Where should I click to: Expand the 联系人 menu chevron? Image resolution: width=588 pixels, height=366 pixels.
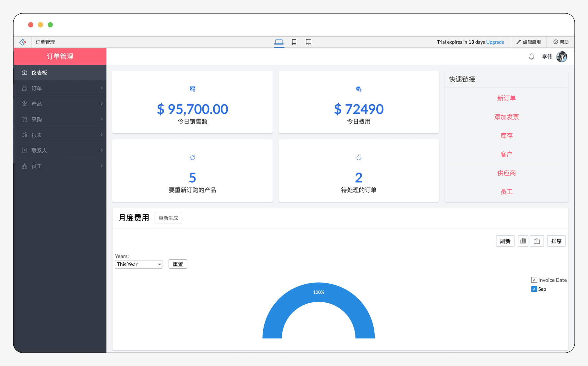(102, 150)
